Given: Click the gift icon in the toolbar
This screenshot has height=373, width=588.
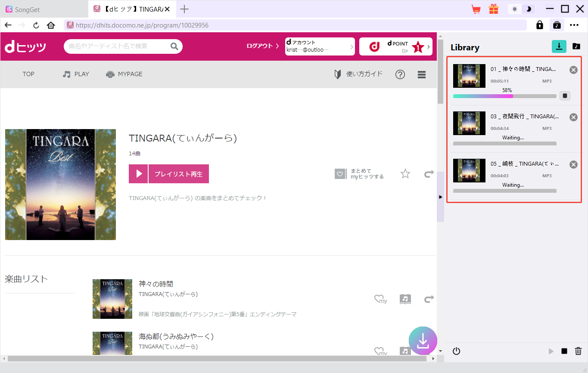Looking at the screenshot, I should tap(494, 9).
